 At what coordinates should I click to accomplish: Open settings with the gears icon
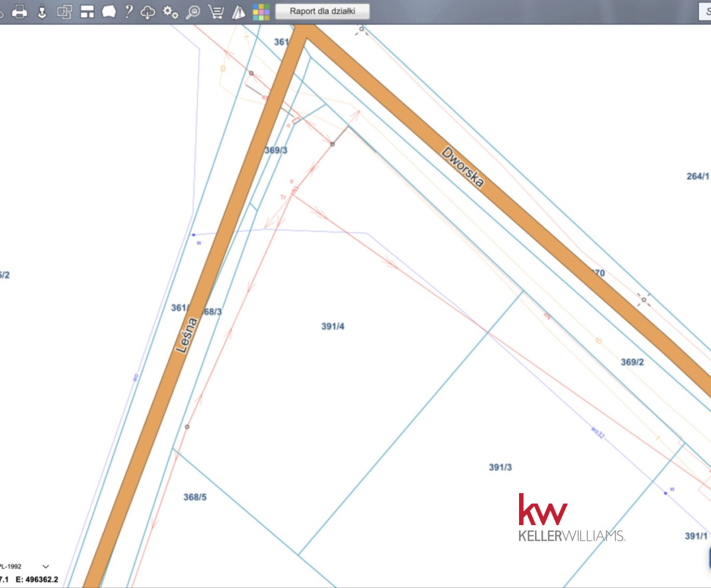171,11
